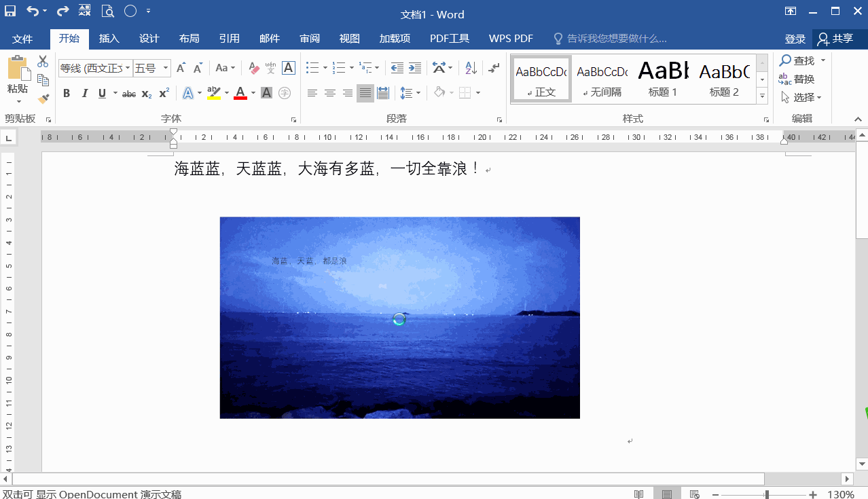The width and height of the screenshot is (868, 499).
Task: Toggle Italic formatting
Action: click(x=85, y=93)
